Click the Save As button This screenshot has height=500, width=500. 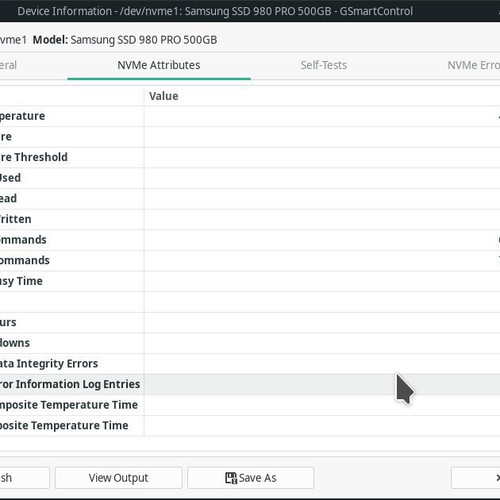251,478
